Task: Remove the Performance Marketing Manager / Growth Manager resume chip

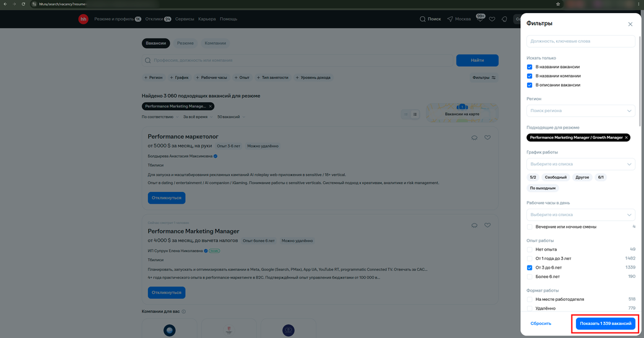Action: 626,137
